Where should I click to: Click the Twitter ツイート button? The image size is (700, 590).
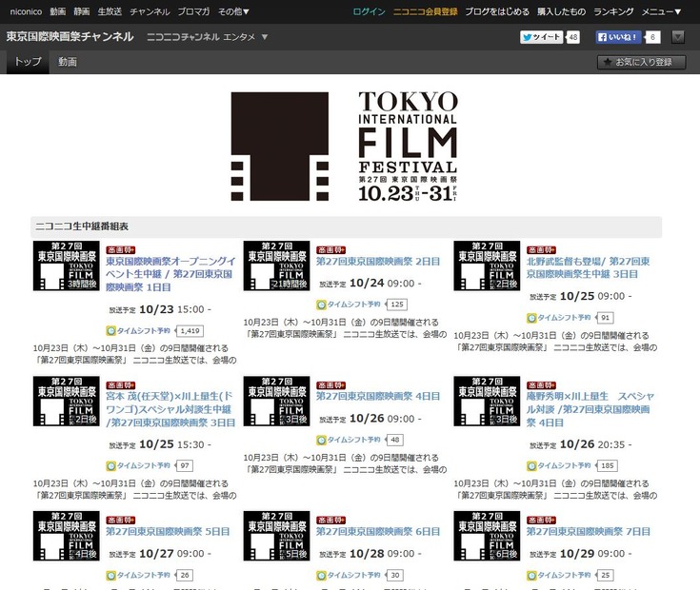pos(542,37)
